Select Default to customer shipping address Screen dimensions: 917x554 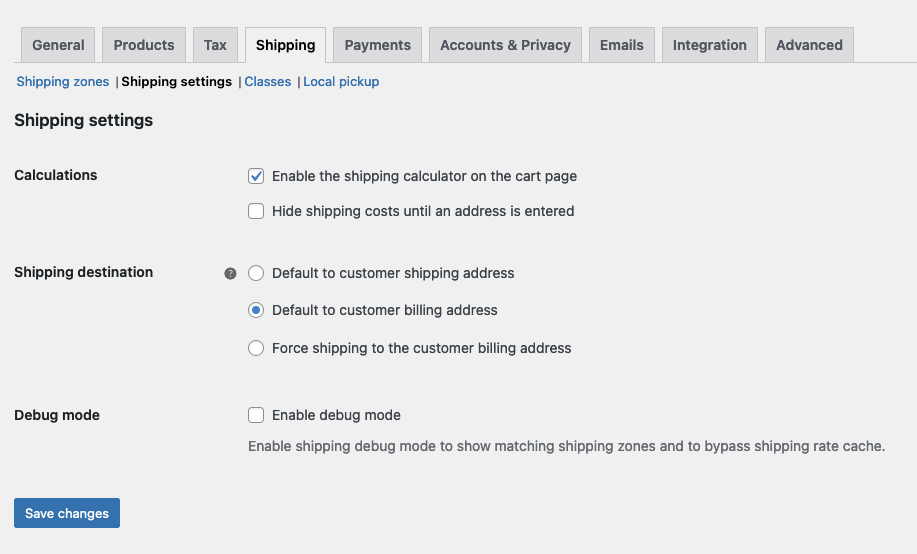[x=256, y=273]
